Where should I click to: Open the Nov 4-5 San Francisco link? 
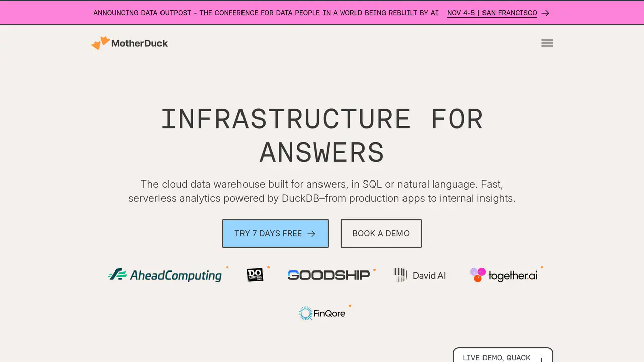pos(492,13)
